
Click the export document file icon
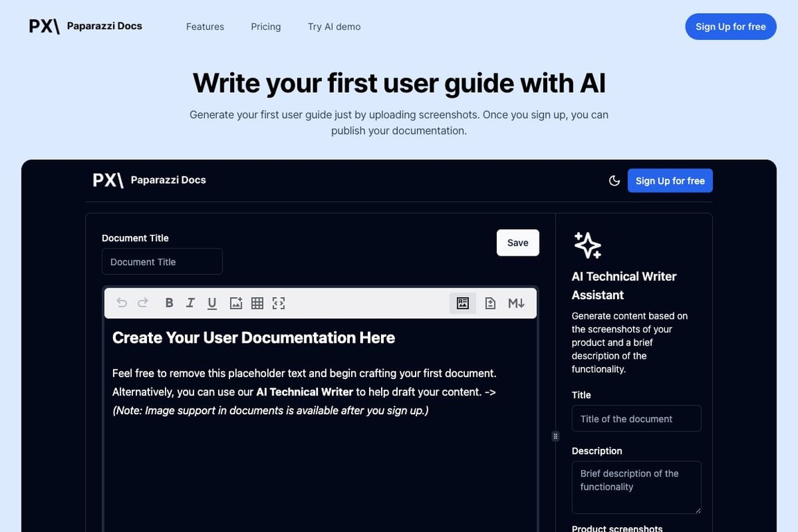click(490, 303)
